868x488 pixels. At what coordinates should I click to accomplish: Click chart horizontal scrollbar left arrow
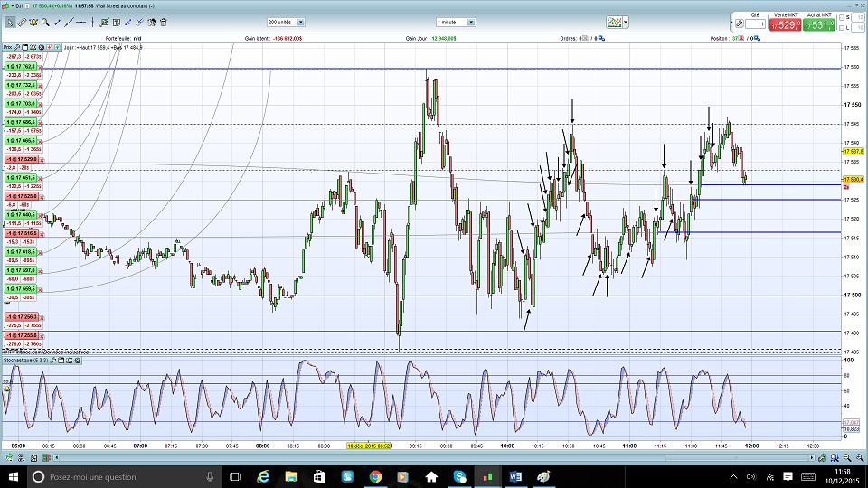click(x=56, y=457)
